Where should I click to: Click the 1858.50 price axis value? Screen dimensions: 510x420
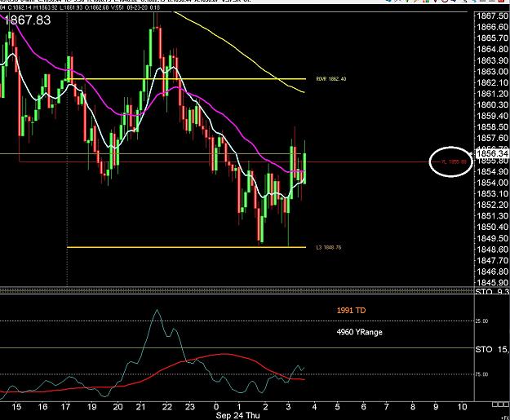pos(492,126)
